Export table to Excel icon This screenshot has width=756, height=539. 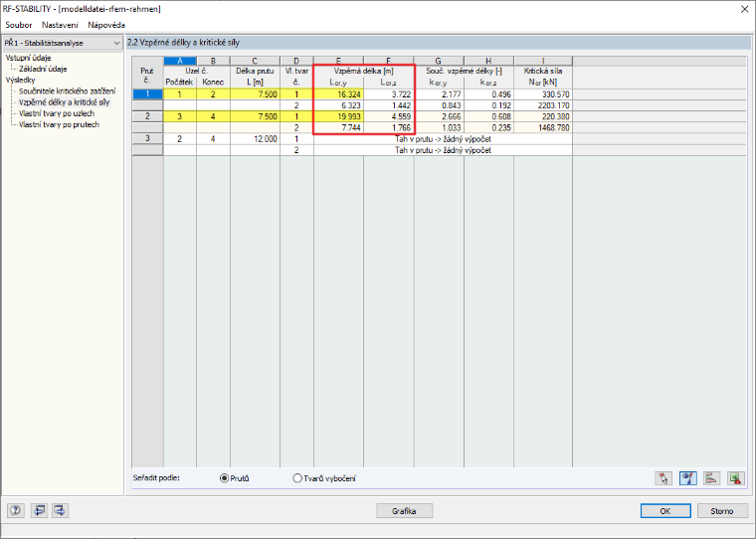click(736, 478)
